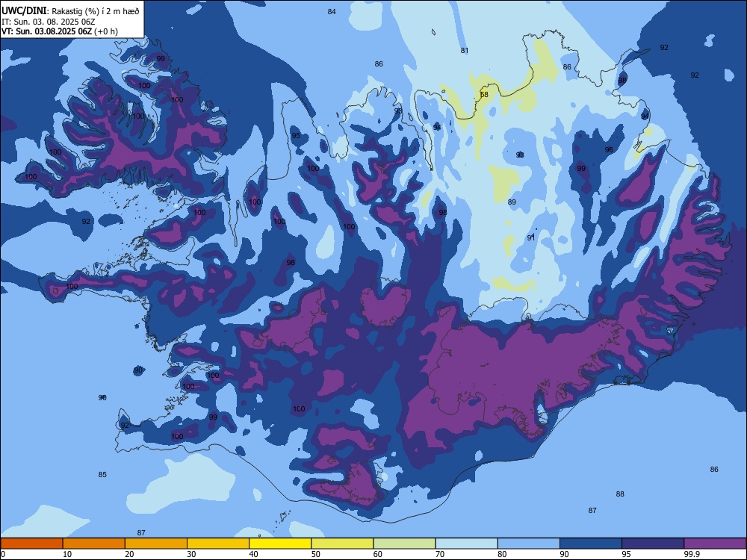Click the '89' humidity value on the map
This screenshot has height=560, width=747.
click(x=512, y=202)
